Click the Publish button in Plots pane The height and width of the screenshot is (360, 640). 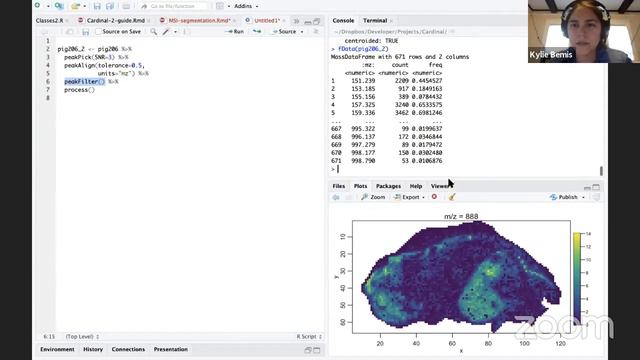564,197
